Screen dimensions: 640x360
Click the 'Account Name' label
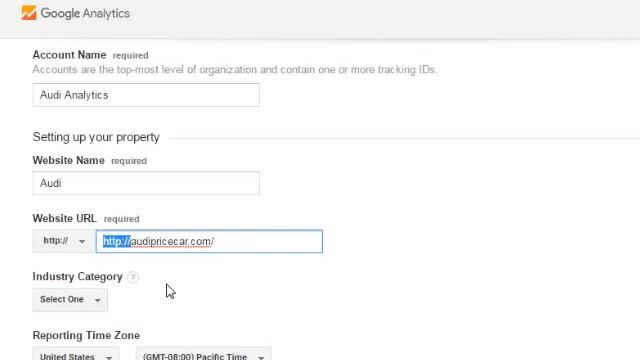tap(69, 55)
